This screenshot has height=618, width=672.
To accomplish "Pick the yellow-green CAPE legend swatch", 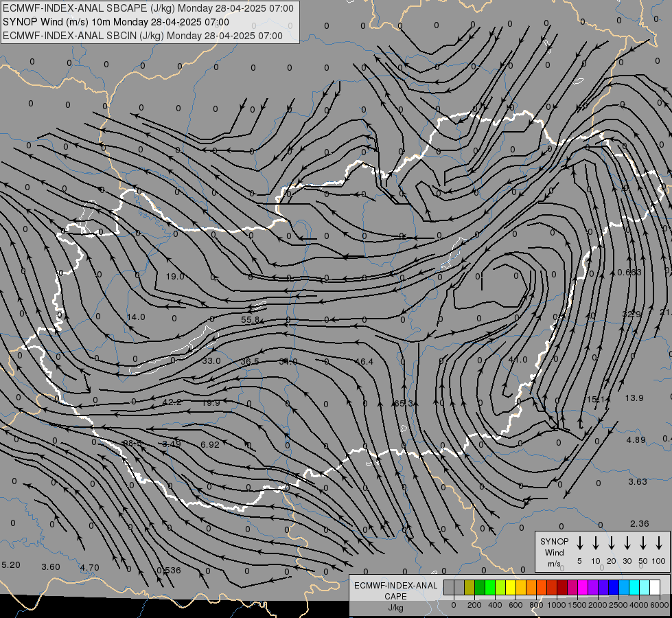I will tap(500, 587).
